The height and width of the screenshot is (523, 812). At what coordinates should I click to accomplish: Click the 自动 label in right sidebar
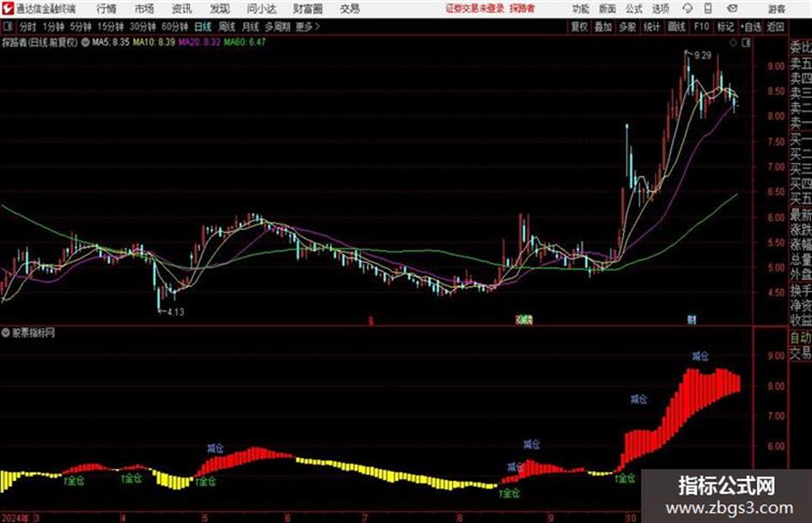point(800,338)
